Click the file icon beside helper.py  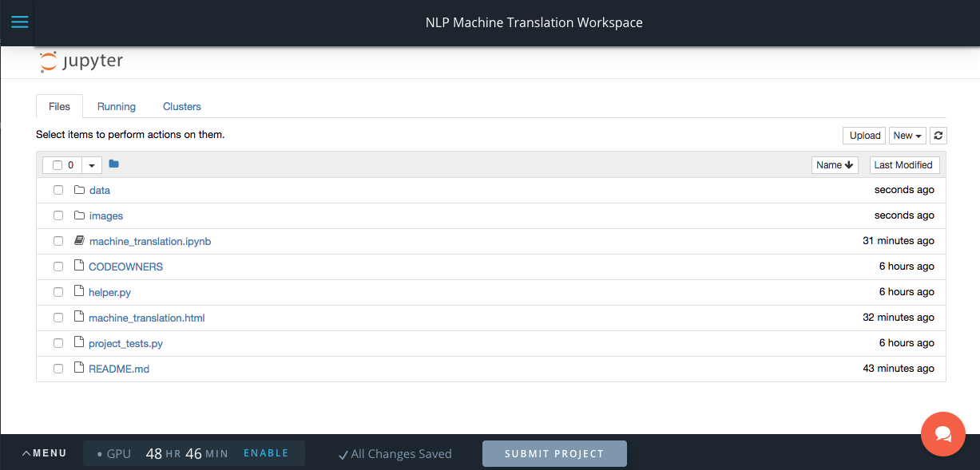coord(78,291)
